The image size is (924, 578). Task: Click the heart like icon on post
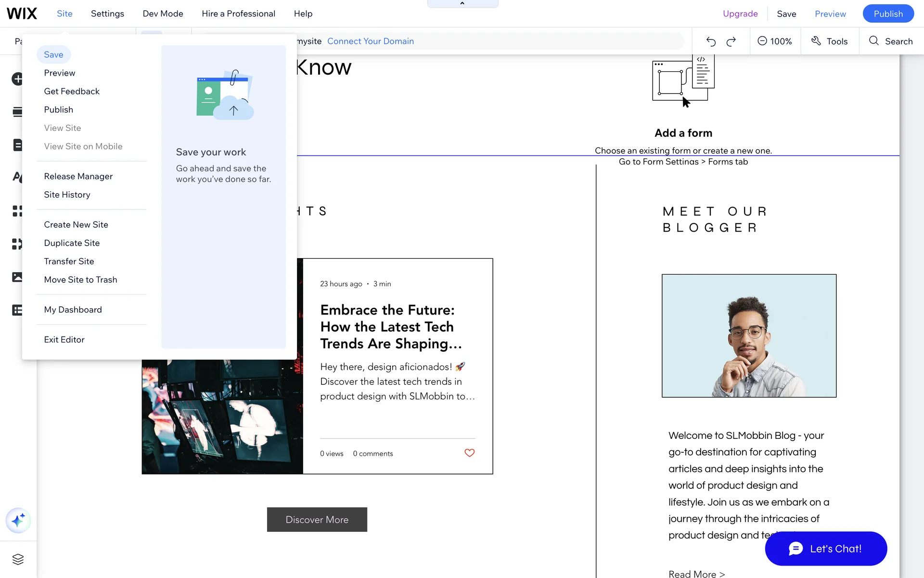[x=469, y=453]
